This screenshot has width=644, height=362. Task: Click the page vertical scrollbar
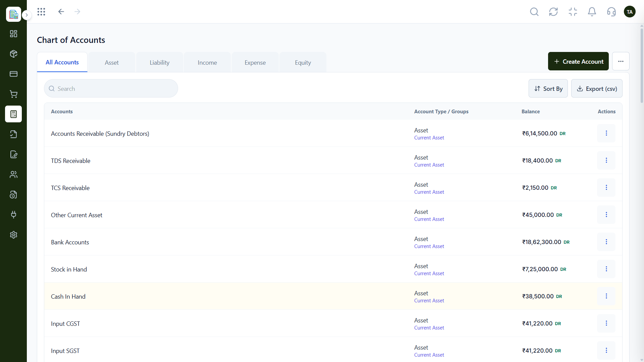pos(642,65)
